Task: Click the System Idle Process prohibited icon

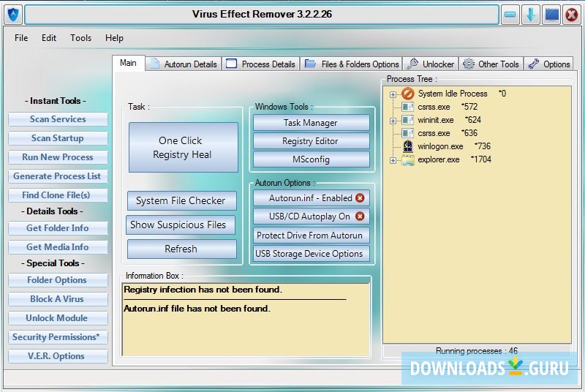Action: click(408, 94)
